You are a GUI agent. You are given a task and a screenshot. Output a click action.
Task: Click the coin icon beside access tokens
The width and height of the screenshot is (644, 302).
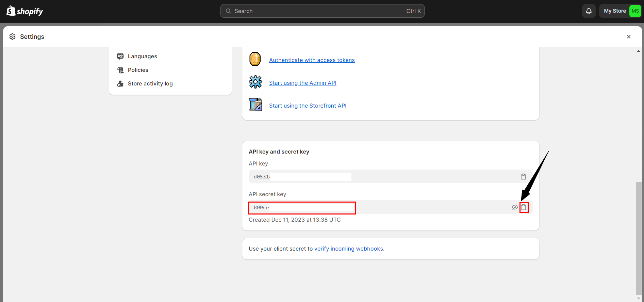(255, 59)
